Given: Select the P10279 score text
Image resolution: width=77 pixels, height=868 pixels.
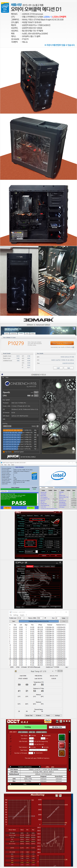Looking at the screenshot, I should pyautogui.click(x=16, y=343).
